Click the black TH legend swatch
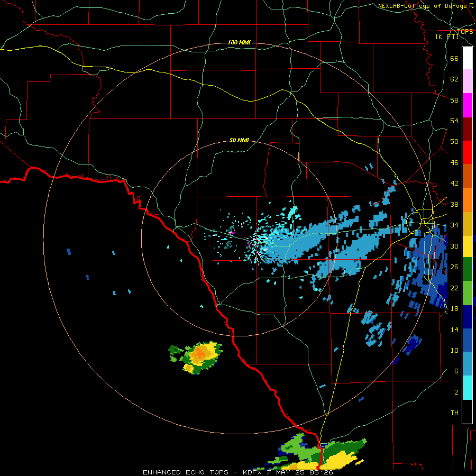 (x=467, y=411)
